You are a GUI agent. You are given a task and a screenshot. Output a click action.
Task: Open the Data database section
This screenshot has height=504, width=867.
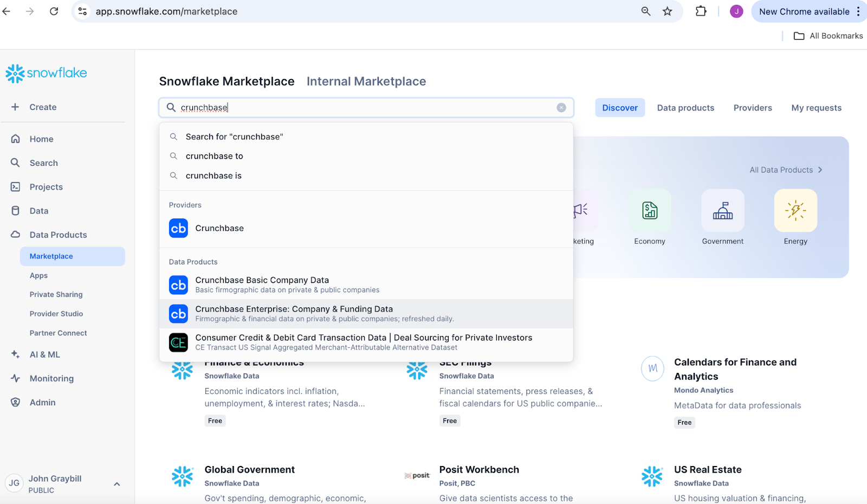click(x=39, y=211)
